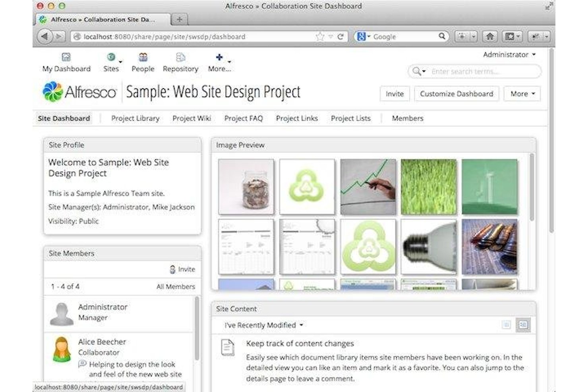Image resolution: width=588 pixels, height=392 pixels.
Task: Click the Alfresco logo
Action: (79, 92)
